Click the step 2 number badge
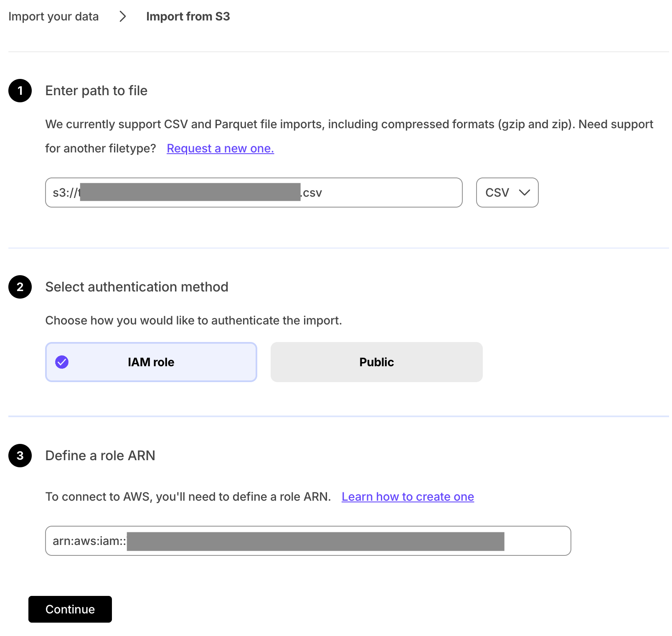 click(x=20, y=287)
